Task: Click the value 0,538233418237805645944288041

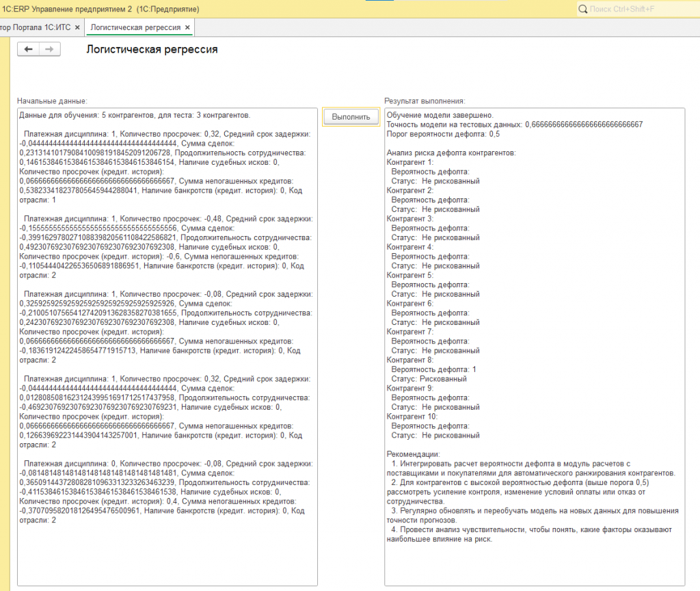Action: coord(78,191)
